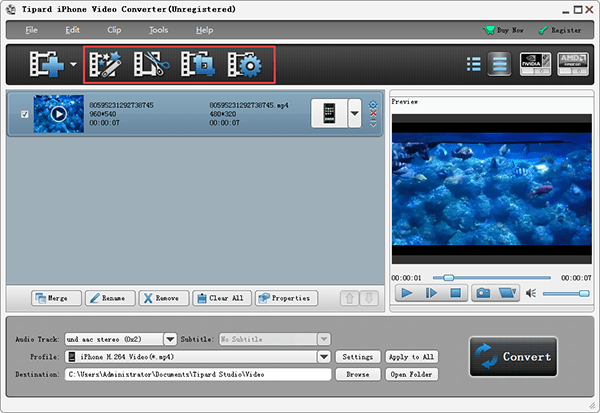Screen dimensions: 600x413
Task: Mute the preview speaker icon
Action: pos(531,293)
